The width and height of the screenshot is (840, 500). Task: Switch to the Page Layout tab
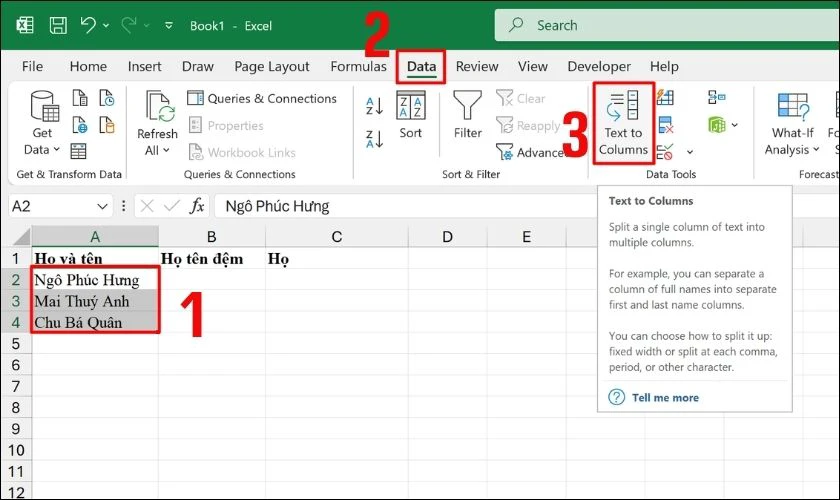click(272, 66)
